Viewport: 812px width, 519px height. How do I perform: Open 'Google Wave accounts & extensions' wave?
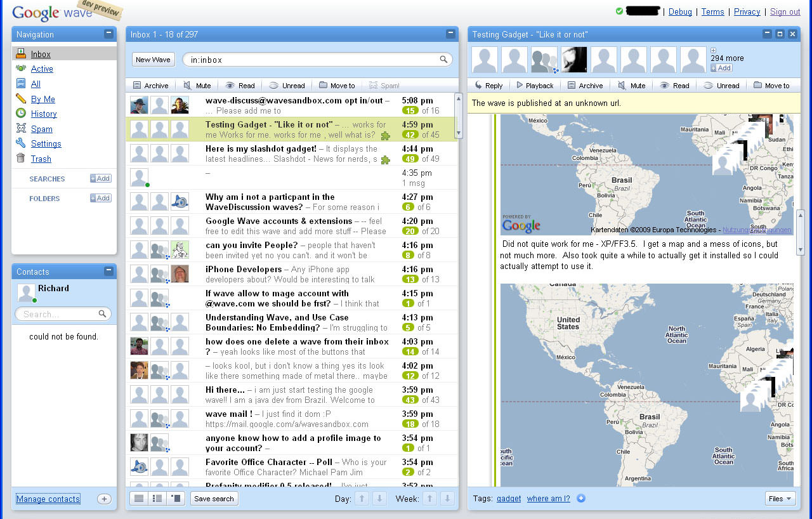point(292,226)
